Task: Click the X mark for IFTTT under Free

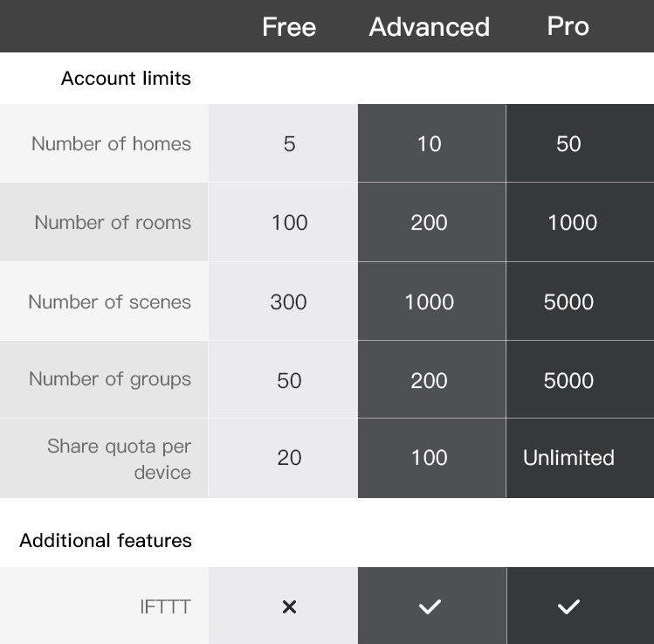Action: pyautogui.click(x=289, y=606)
